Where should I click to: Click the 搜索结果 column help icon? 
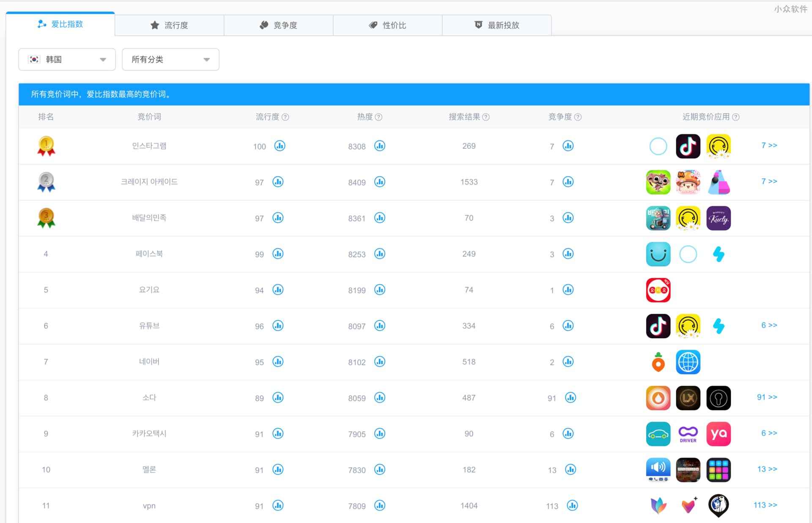pos(486,117)
